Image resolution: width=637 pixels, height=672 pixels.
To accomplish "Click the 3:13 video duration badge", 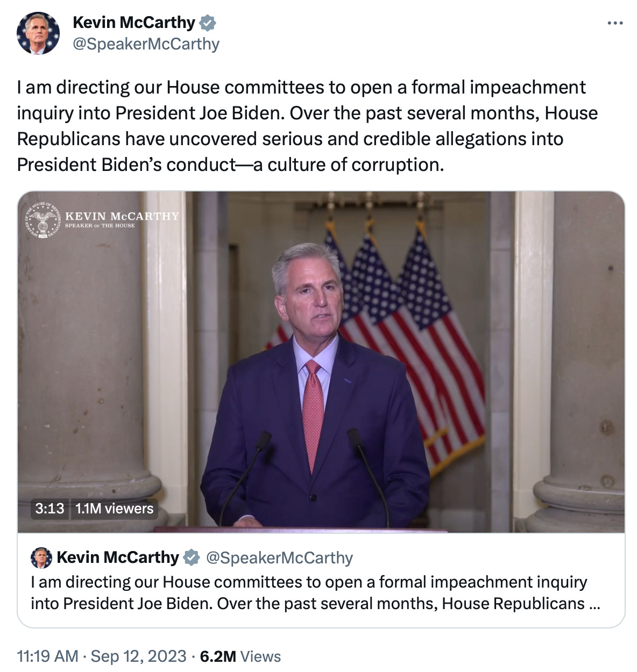I will 49,509.
